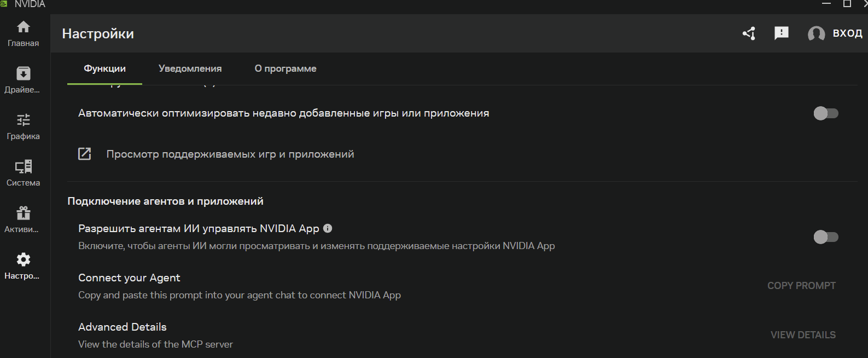Open the Графика sliders icon
The width and height of the screenshot is (868, 358).
pos(24,120)
